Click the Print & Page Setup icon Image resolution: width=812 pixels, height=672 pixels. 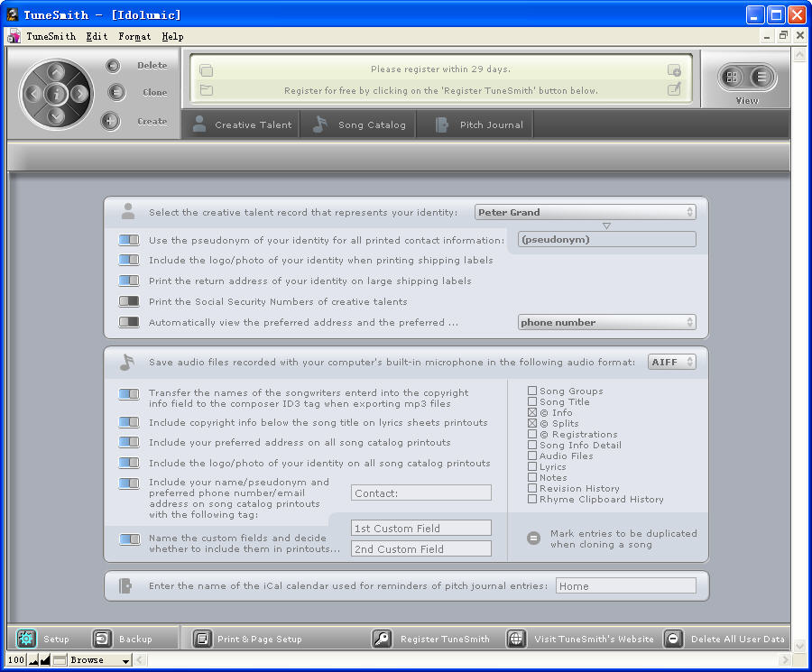(202, 639)
